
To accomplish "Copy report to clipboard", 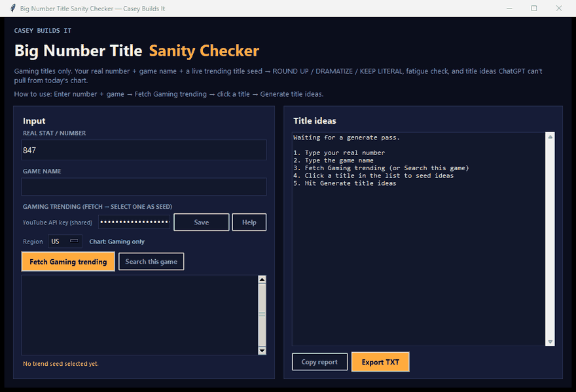I will (x=319, y=362).
